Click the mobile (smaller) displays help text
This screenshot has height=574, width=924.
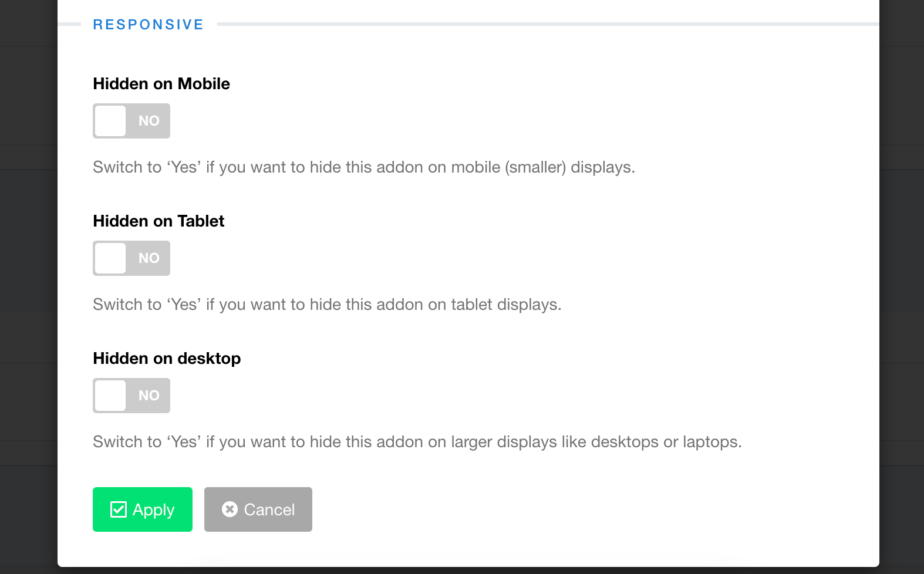click(364, 167)
